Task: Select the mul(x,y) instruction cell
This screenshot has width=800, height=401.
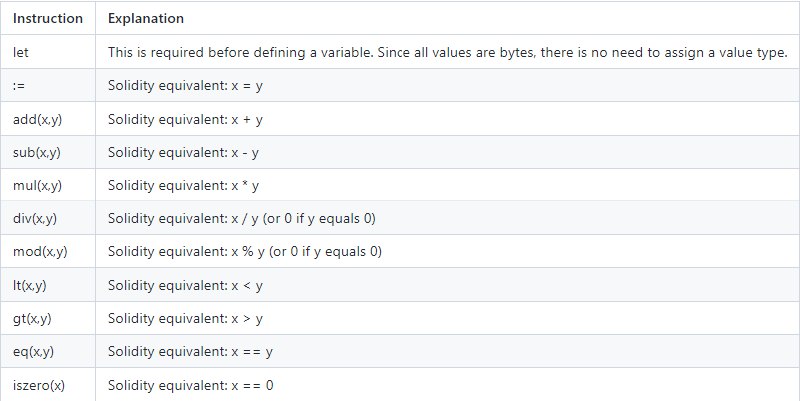Action: pos(38,186)
